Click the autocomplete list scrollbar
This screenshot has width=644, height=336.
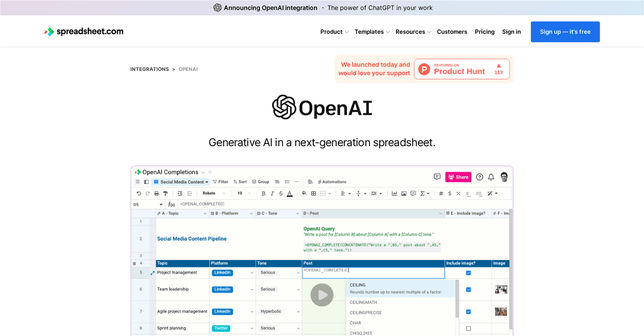(x=457, y=299)
